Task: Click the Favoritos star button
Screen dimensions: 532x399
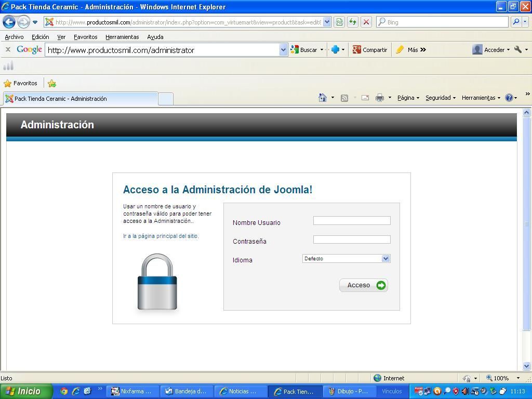Action: [20, 83]
